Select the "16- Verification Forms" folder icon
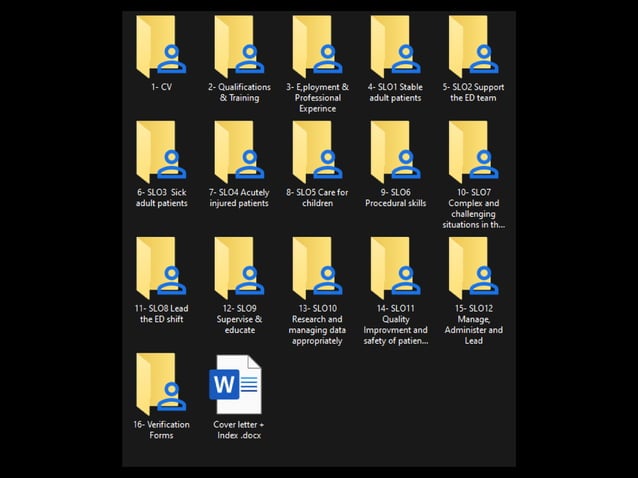The image size is (638, 478). [x=161, y=384]
